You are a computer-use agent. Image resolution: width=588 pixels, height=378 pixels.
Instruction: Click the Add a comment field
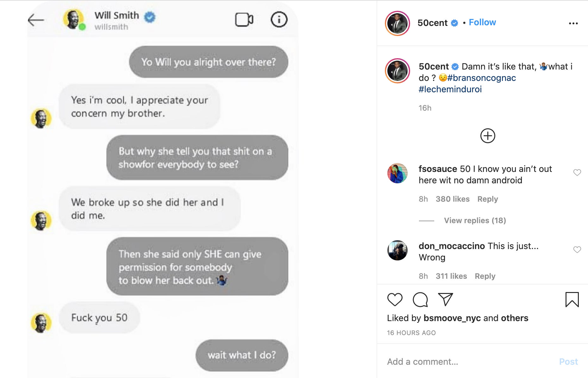468,362
